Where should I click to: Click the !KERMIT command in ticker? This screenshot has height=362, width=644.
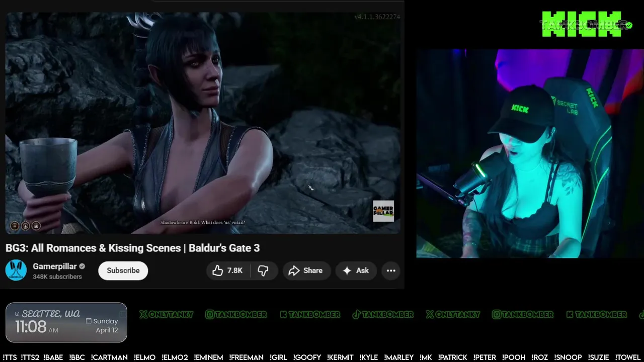[340, 357]
